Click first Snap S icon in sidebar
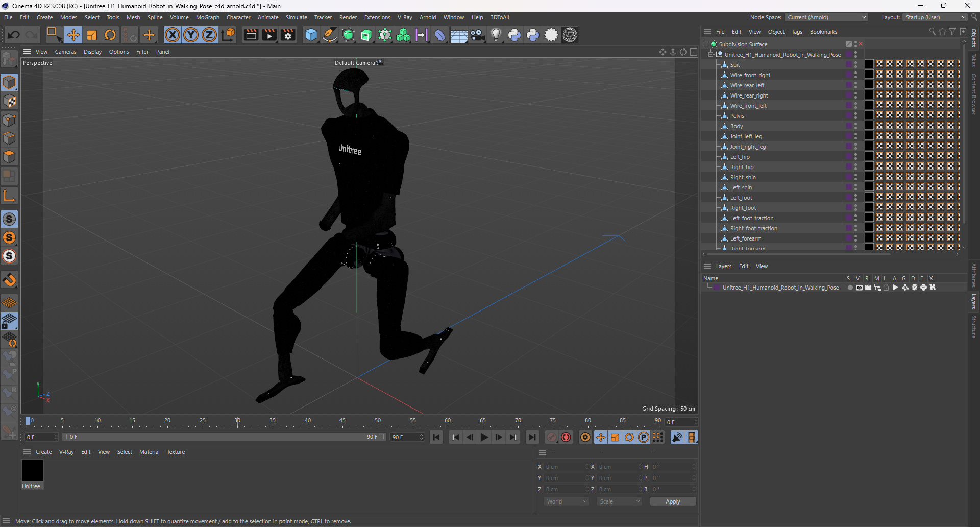The image size is (980, 527). 9,219
